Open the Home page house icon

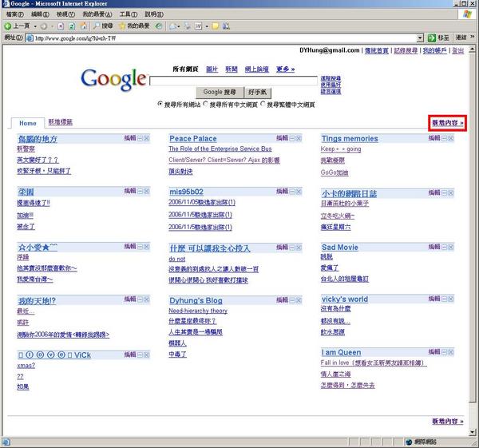83,26
